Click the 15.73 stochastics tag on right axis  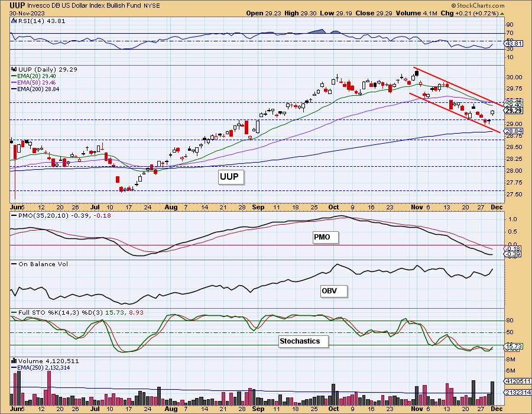(514, 346)
